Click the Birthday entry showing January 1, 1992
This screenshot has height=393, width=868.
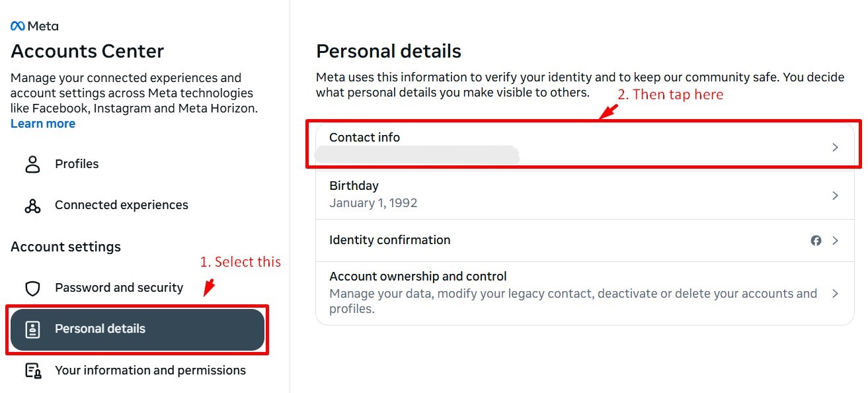(x=373, y=195)
